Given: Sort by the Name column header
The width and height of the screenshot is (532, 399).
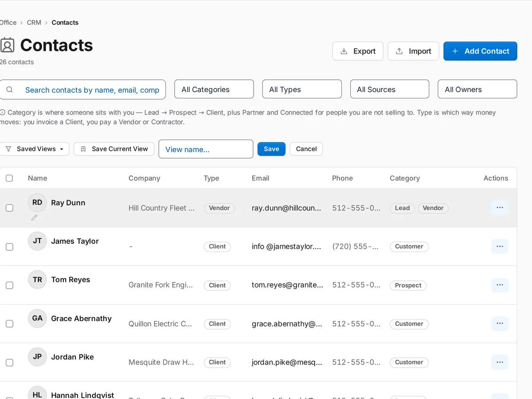Looking at the screenshot, I should click(37, 178).
